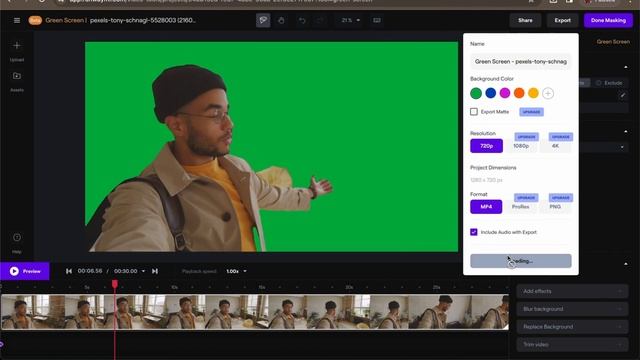Click the Beta badge next to project name
Image resolution: width=640 pixels, height=360 pixels.
point(35,20)
